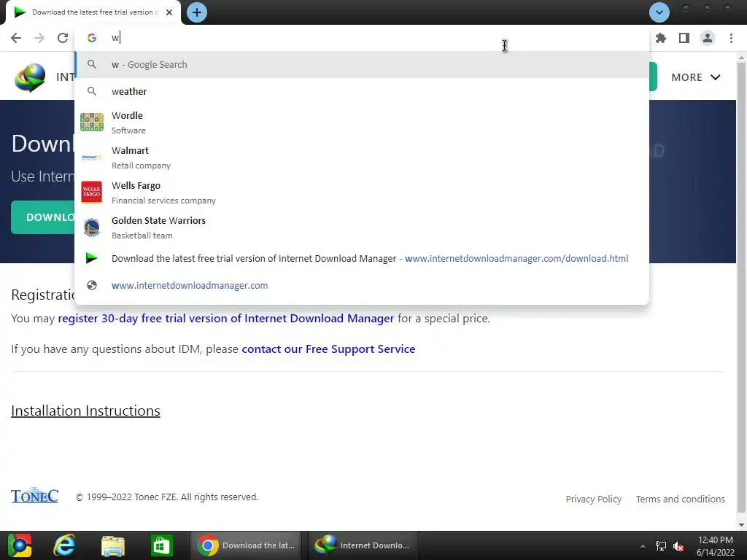Launch Internet Explorer from taskbar

click(x=64, y=545)
